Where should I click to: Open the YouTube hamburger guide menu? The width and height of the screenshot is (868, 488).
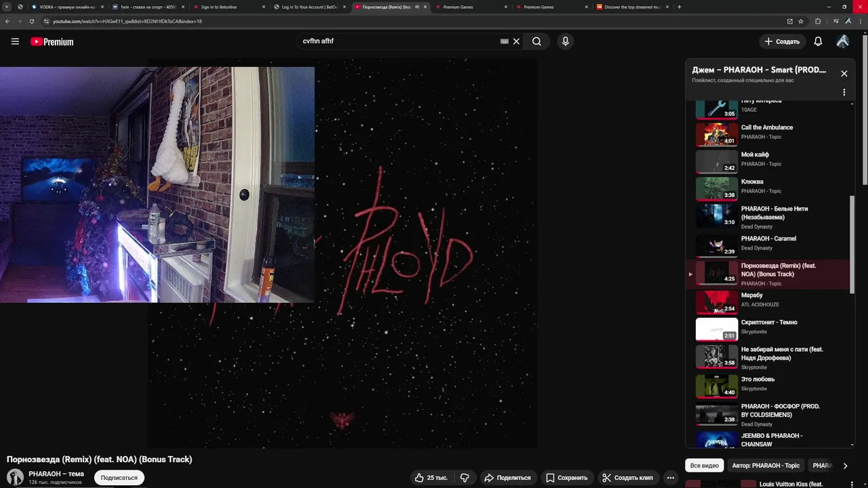click(x=15, y=41)
